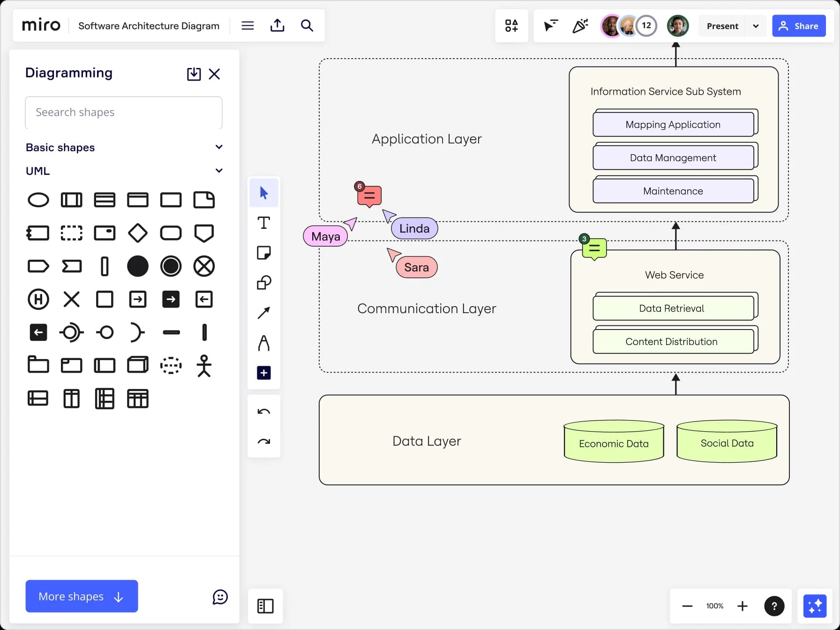The height and width of the screenshot is (630, 840).
Task: Click the zoom in plus button
Action: point(742,606)
